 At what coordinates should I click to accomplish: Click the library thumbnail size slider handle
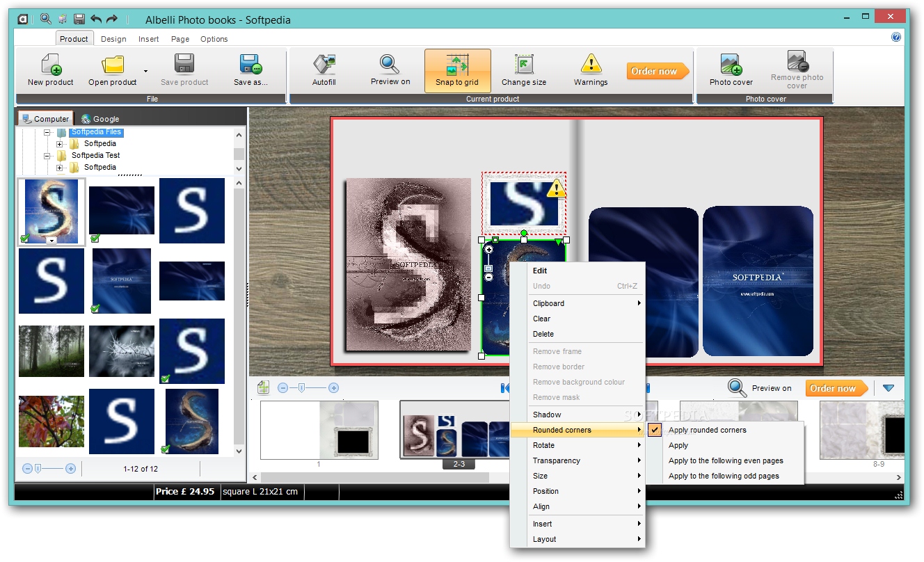pyautogui.click(x=38, y=469)
